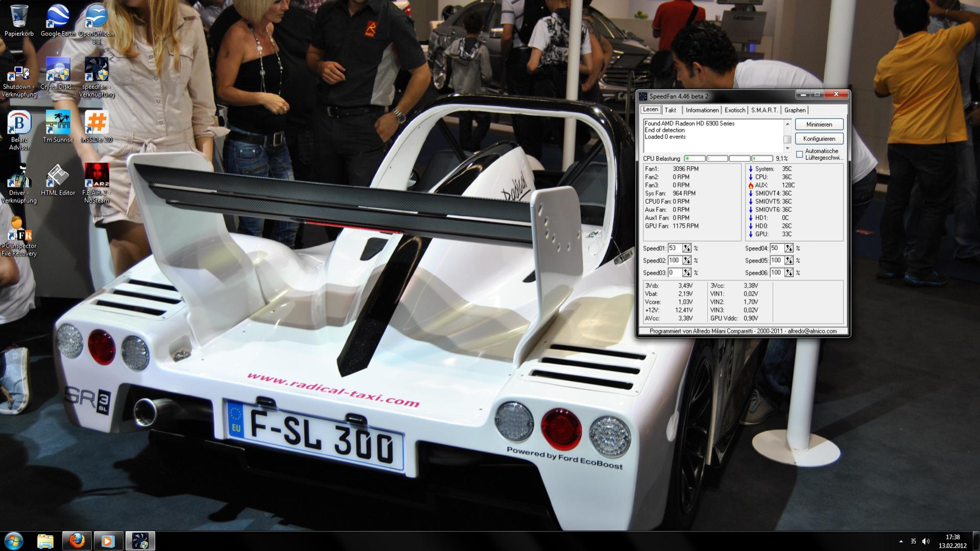Click the Speed03 spinner arrows
980x551 pixels.
(687, 273)
